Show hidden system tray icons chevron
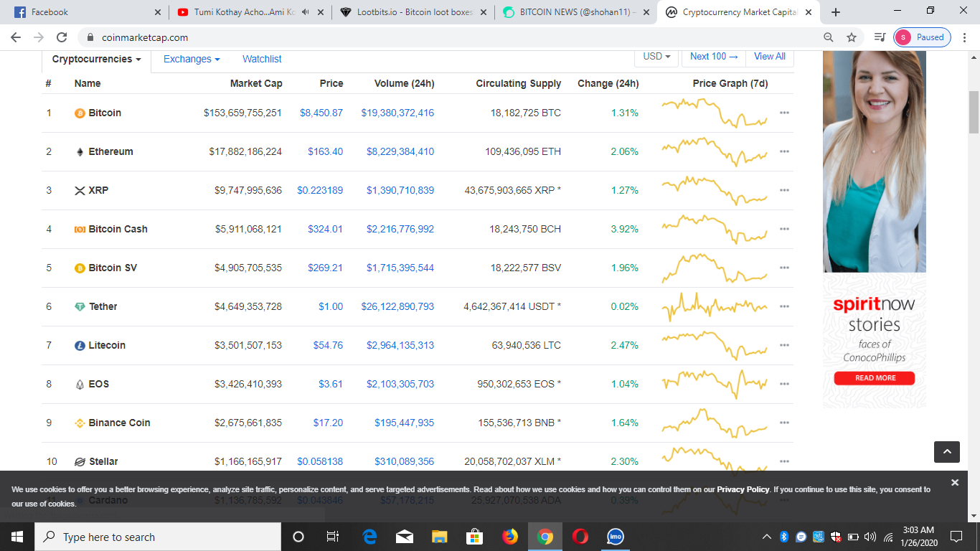The width and height of the screenshot is (980, 551). point(767,537)
